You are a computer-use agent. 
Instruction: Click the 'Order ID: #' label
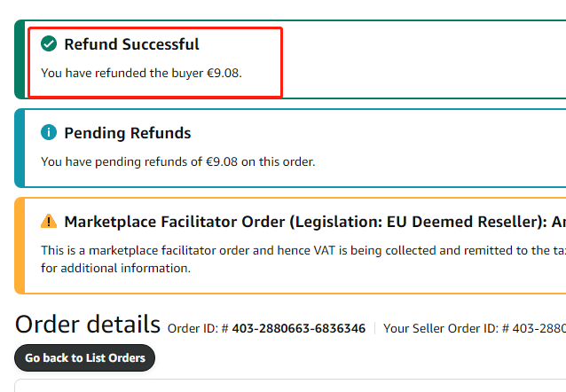click(199, 328)
